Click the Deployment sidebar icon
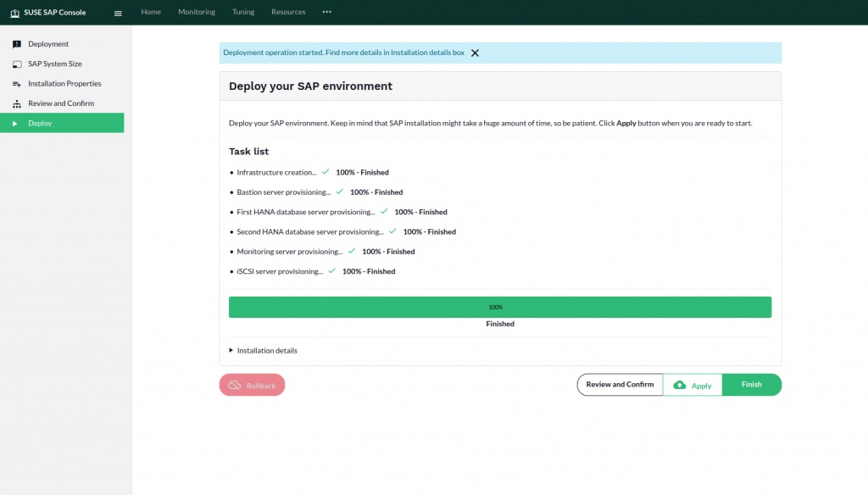 coord(17,44)
